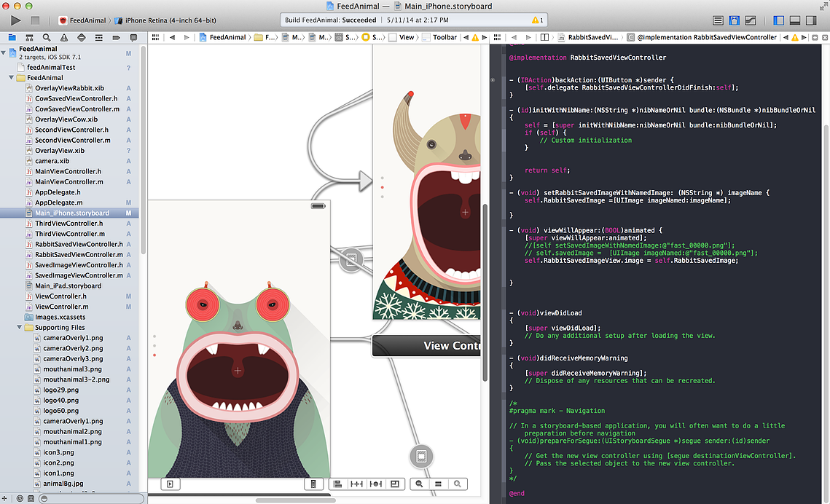
Task: Collapse the FeedAnimal group folder
Action: 12,78
